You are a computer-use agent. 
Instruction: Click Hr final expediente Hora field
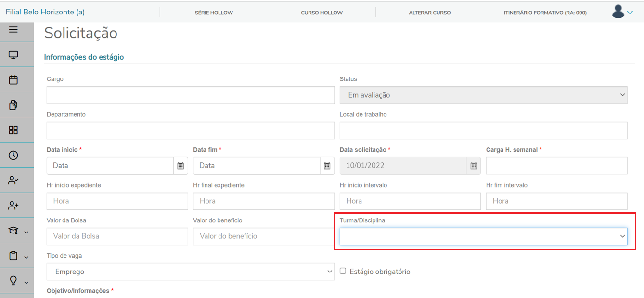pyautogui.click(x=264, y=201)
